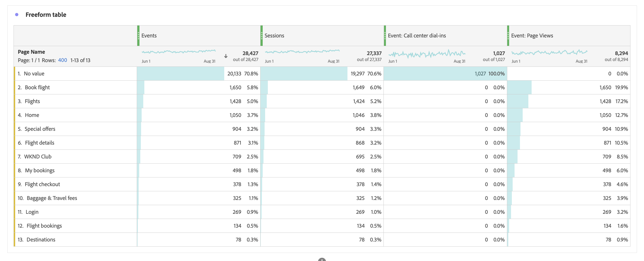Select the Home row label
This screenshot has width=644, height=261.
pos(32,115)
